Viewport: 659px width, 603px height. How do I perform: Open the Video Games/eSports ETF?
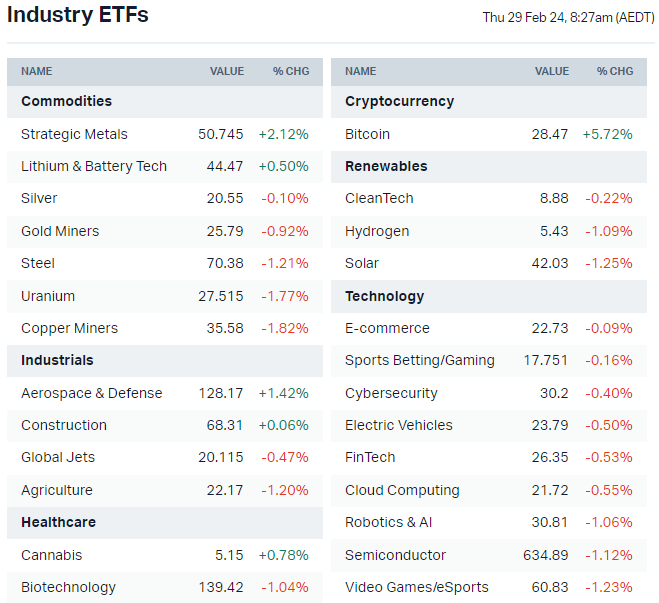pyautogui.click(x=416, y=587)
